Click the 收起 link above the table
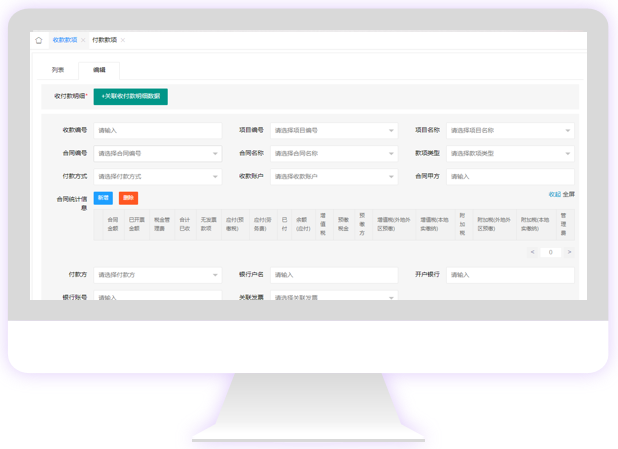 554,194
